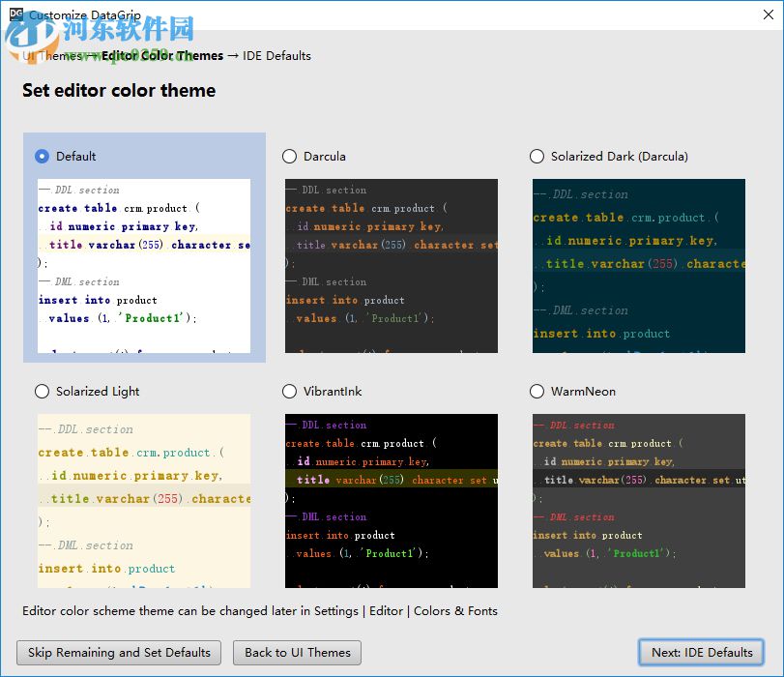Click the VibrantInk code preview
This screenshot has height=677, width=784.
pos(392,501)
